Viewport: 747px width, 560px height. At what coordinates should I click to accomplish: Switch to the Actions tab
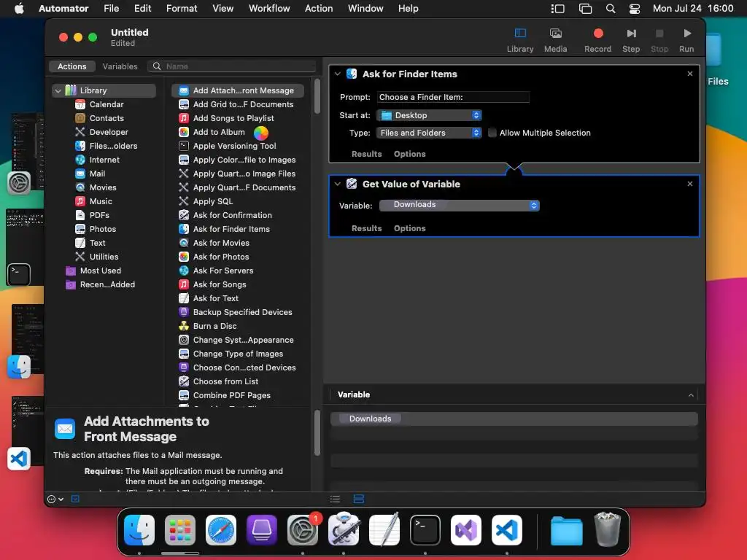[x=72, y=66]
